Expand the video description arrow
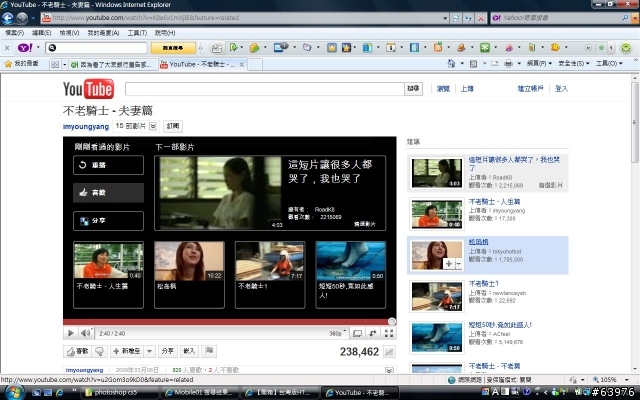This screenshot has width=640, height=400. [x=389, y=370]
